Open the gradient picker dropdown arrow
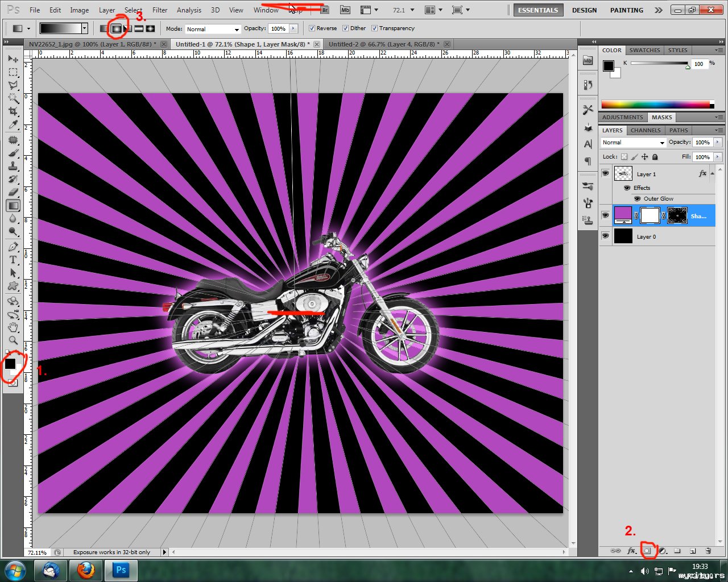728x582 pixels. point(85,28)
